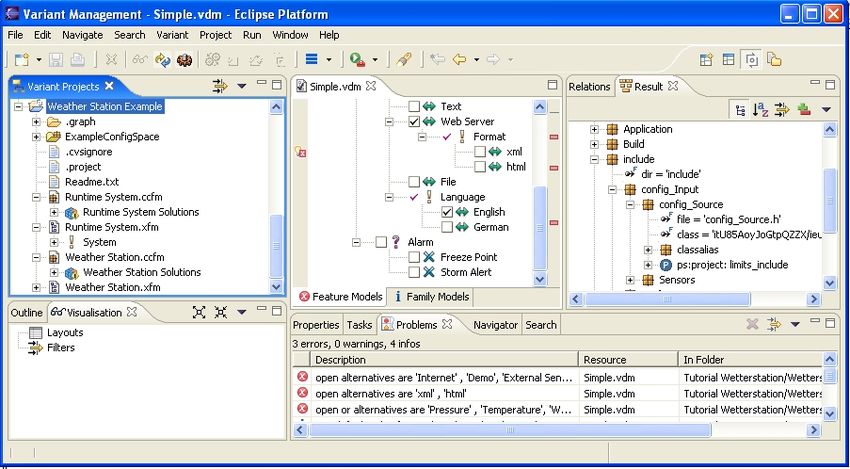Image resolution: width=850 pixels, height=469 pixels.
Task: Check the xml format checkbox
Action: 480,152
